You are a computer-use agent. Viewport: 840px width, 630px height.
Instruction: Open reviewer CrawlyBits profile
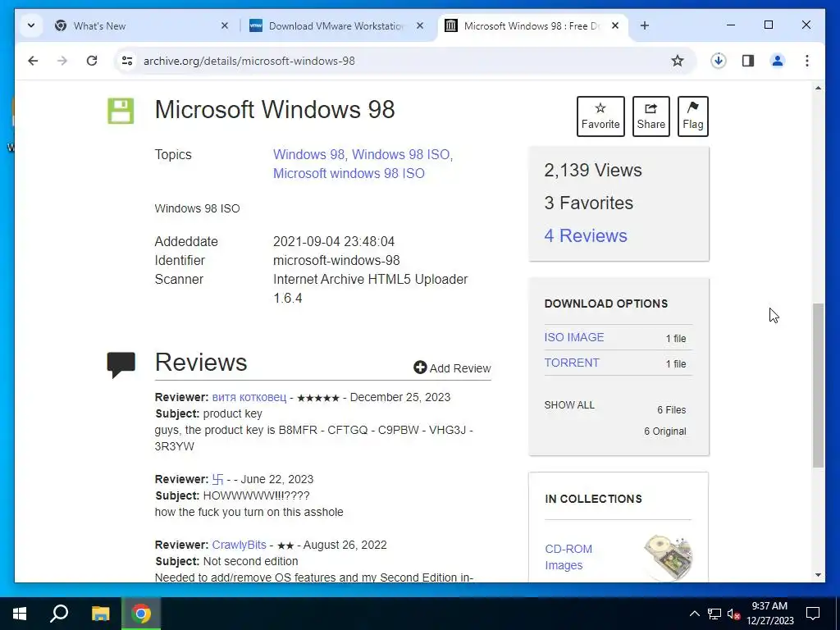tap(239, 545)
